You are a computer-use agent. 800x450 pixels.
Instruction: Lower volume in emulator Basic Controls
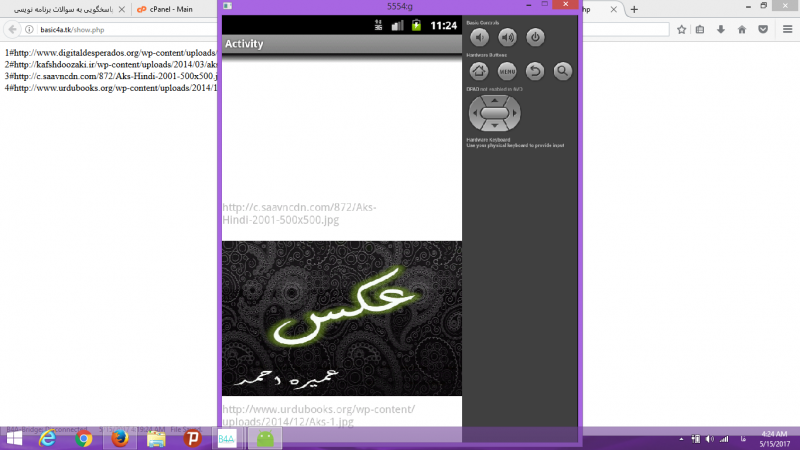click(x=479, y=37)
